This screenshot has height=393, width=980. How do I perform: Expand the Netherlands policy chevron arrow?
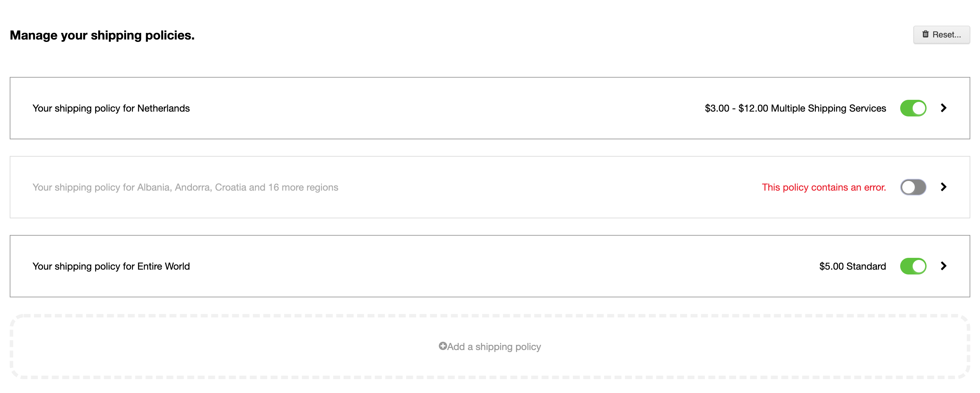click(x=944, y=108)
